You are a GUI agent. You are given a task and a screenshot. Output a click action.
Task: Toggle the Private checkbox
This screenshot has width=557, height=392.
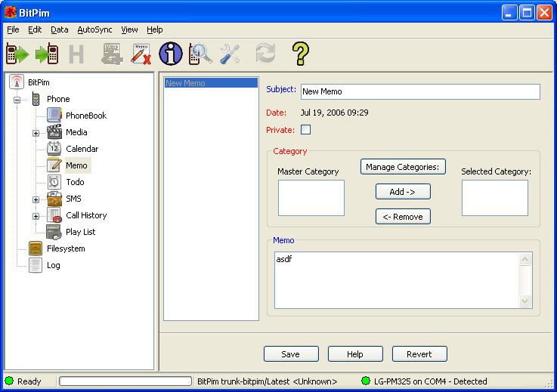coord(306,130)
